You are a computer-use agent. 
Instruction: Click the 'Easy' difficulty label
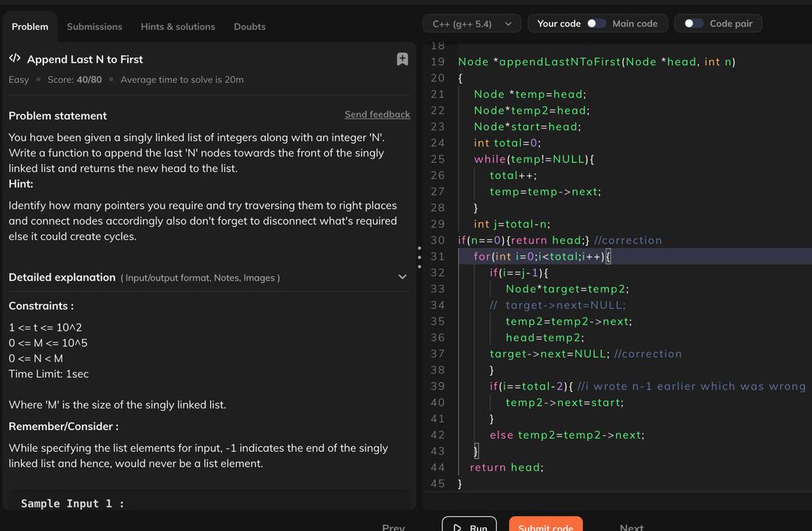point(19,80)
